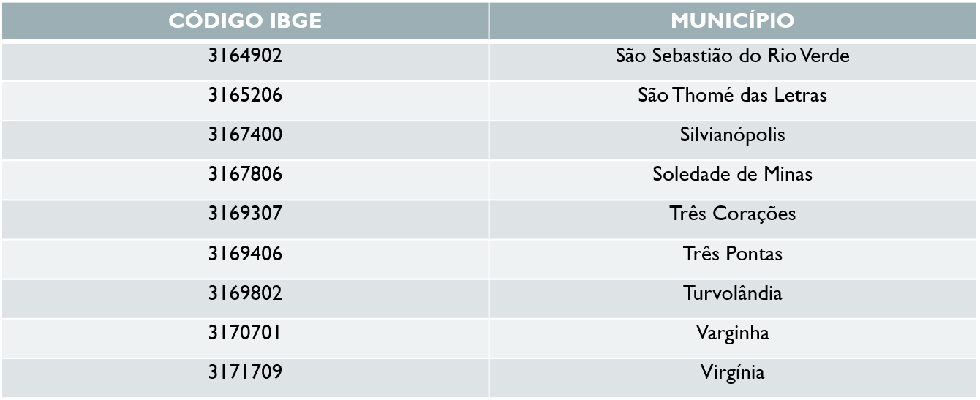This screenshot has height=400, width=980.
Task: Click the code 3169307 cell
Action: pos(245,219)
